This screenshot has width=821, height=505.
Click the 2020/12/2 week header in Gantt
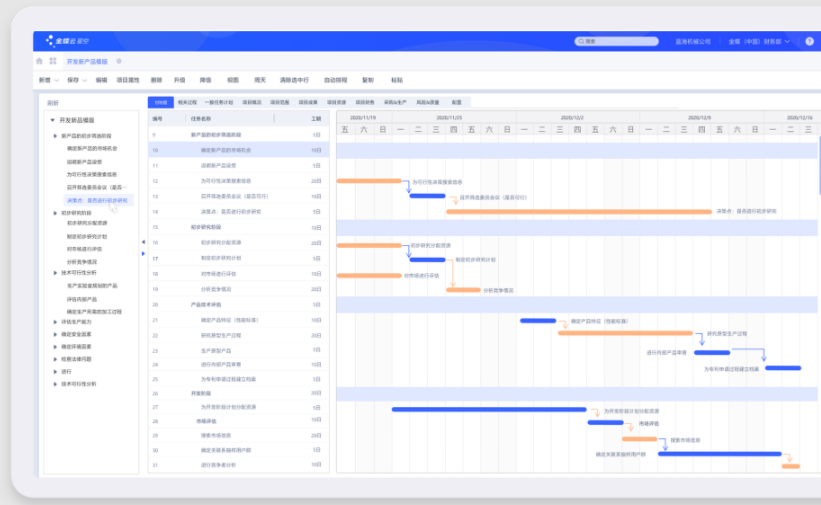(x=572, y=118)
